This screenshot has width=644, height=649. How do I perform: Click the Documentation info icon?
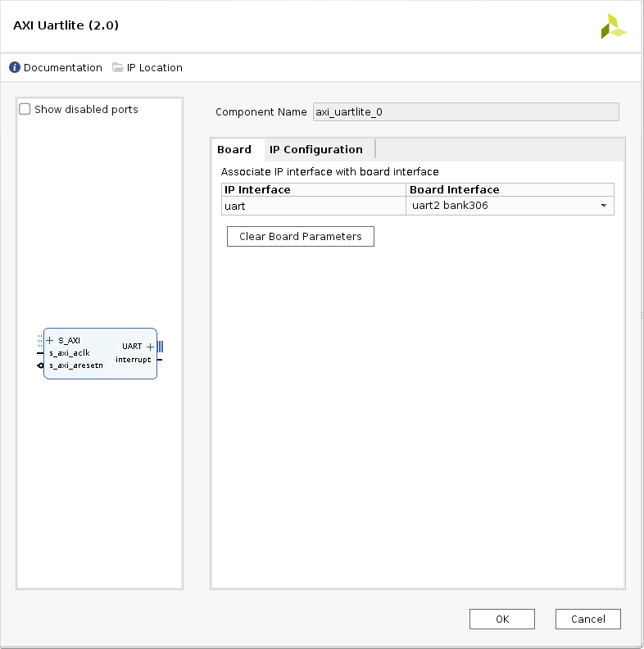15,68
